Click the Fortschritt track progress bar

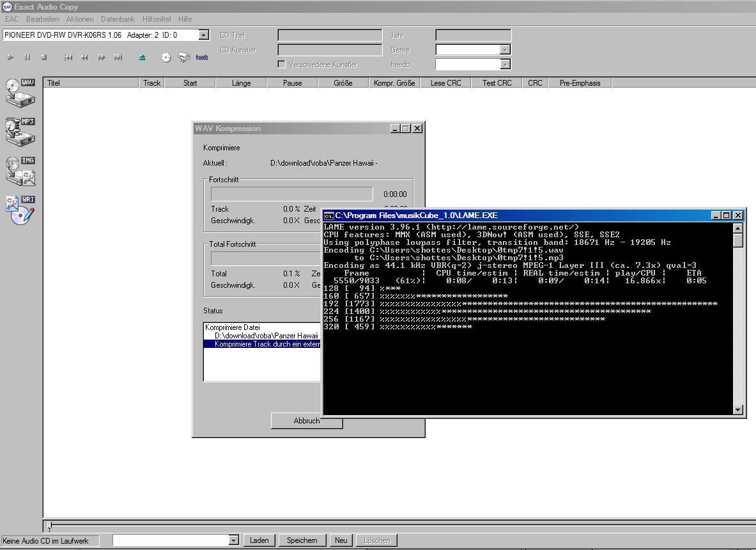tap(291, 194)
